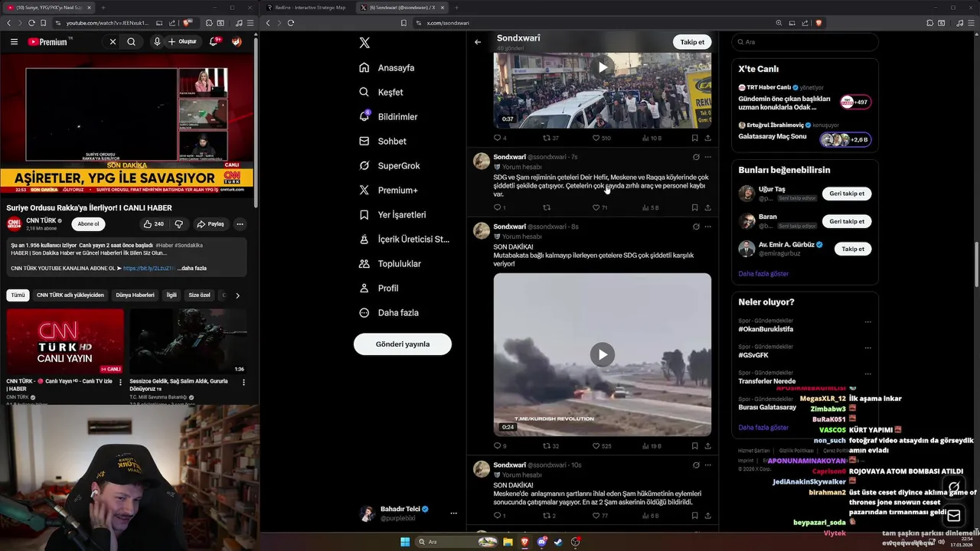Expand Daha fazla menu on X
This screenshot has width=980, height=551.
(x=388, y=313)
